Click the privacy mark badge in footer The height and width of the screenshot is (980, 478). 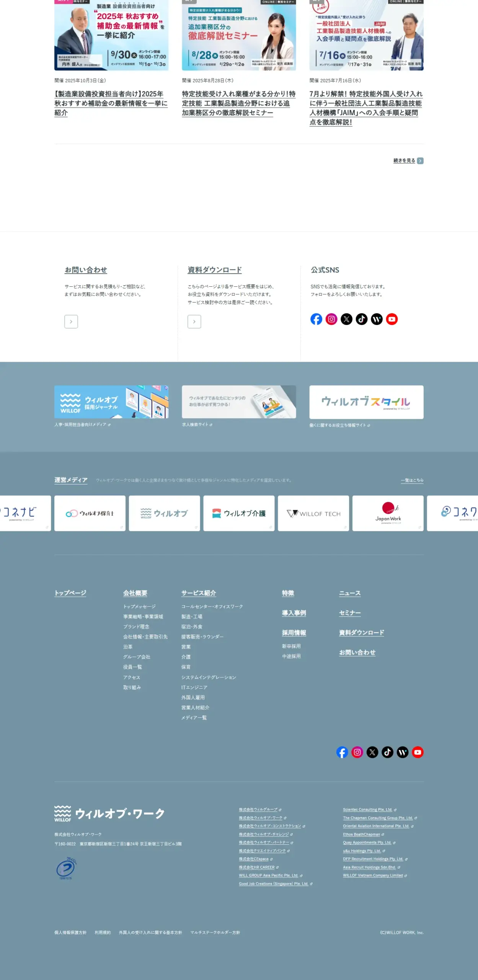coord(66,868)
